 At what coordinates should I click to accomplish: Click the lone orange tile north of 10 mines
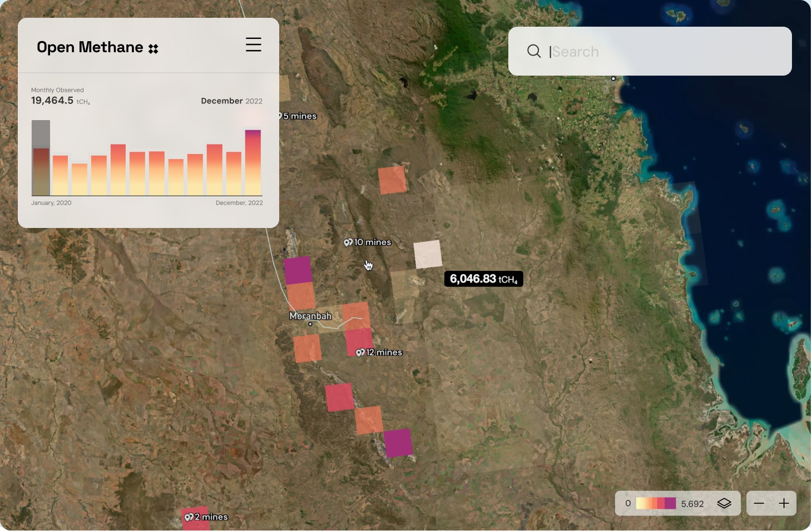tap(392, 180)
